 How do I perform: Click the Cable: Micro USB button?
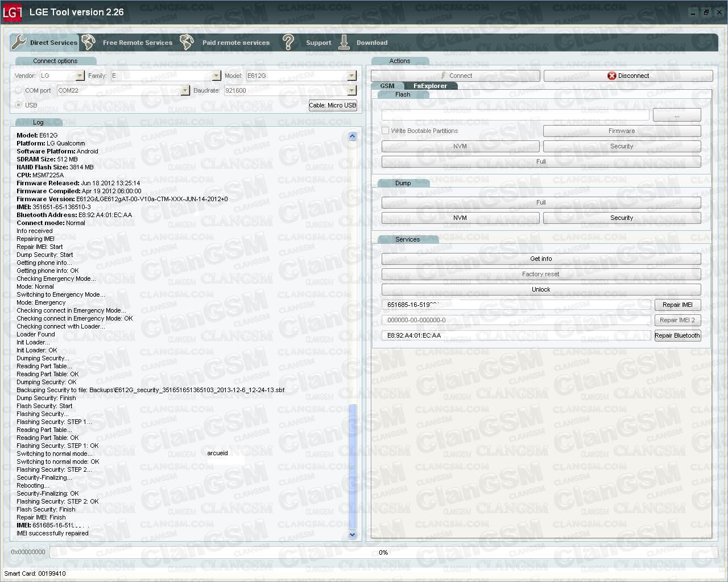333,105
